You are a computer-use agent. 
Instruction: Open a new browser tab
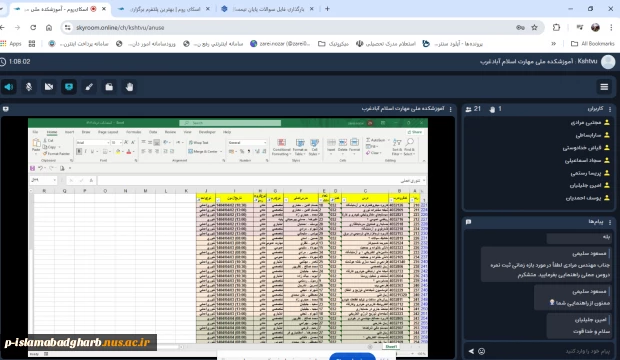click(x=327, y=9)
